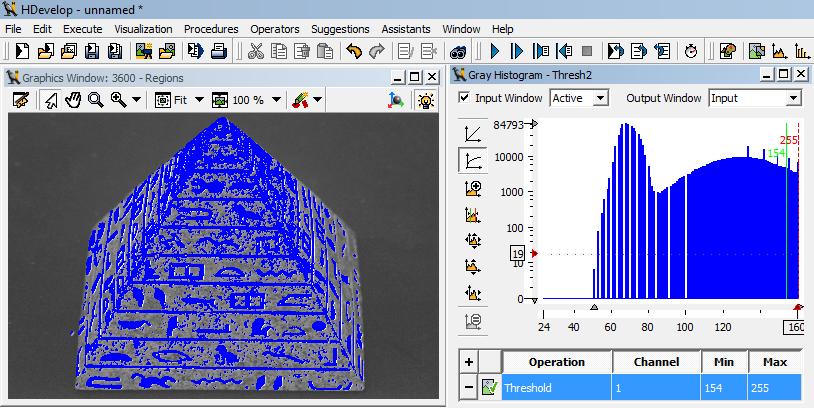Toggle the Threshold row enable icon
Image resolution: width=814 pixels, height=408 pixels.
pos(490,387)
